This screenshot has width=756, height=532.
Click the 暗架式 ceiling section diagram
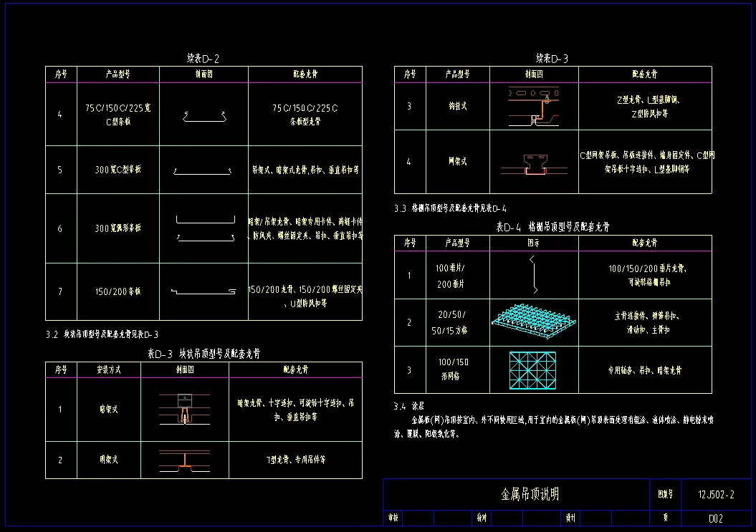(185, 410)
